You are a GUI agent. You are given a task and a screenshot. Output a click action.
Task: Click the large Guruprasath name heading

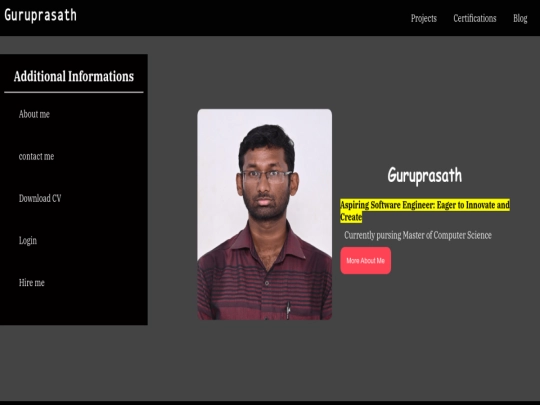point(424,175)
